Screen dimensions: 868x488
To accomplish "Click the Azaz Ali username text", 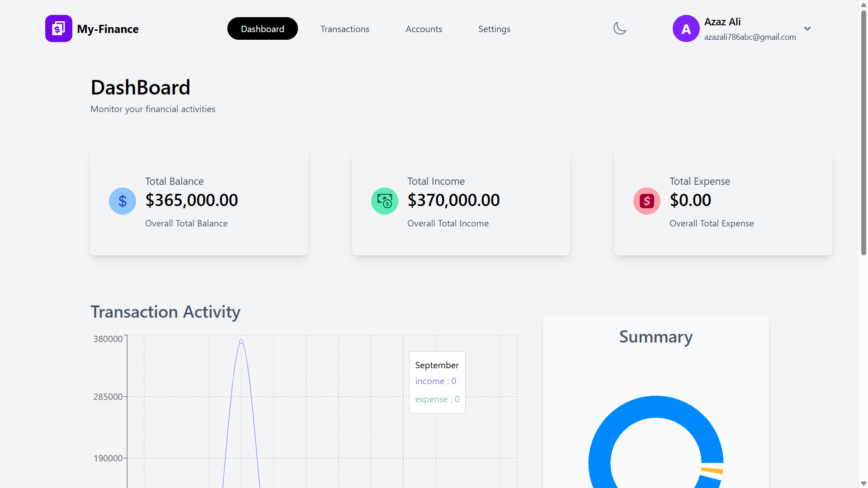I will point(722,22).
